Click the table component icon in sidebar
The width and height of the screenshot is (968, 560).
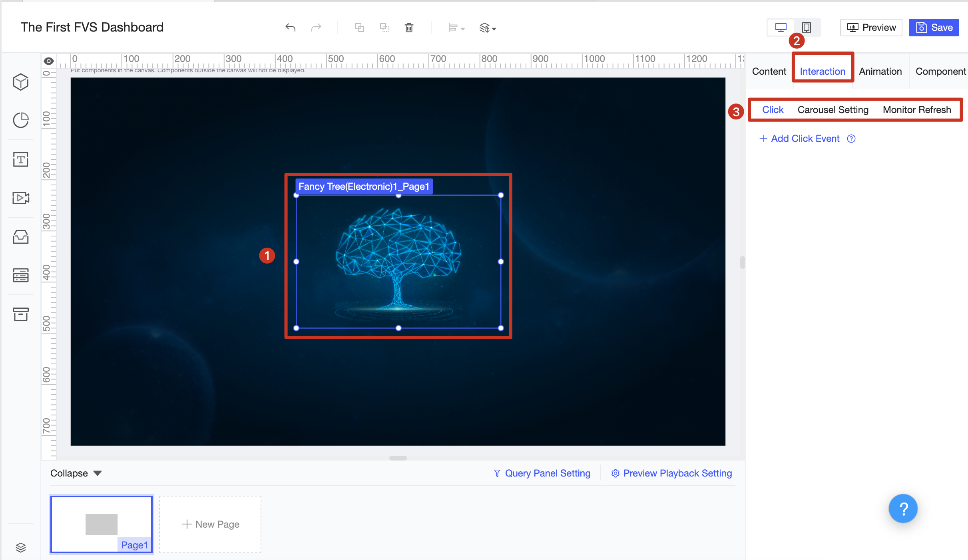[x=21, y=275]
